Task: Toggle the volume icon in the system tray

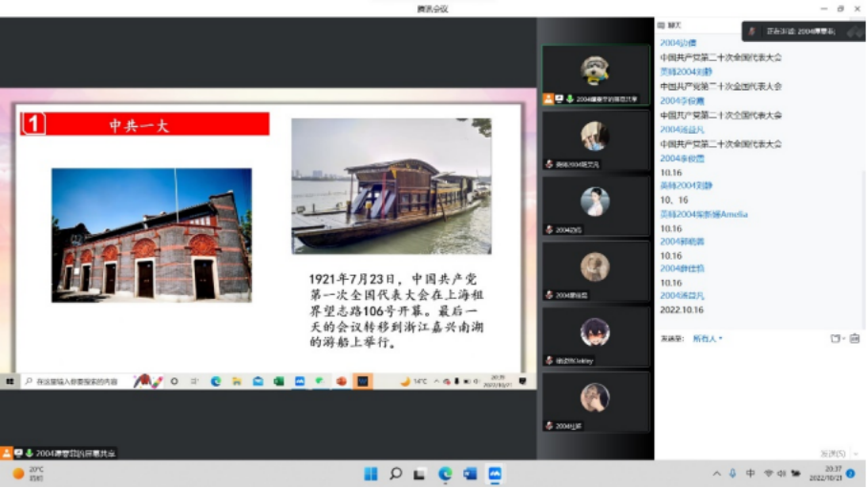Action: tap(781, 474)
